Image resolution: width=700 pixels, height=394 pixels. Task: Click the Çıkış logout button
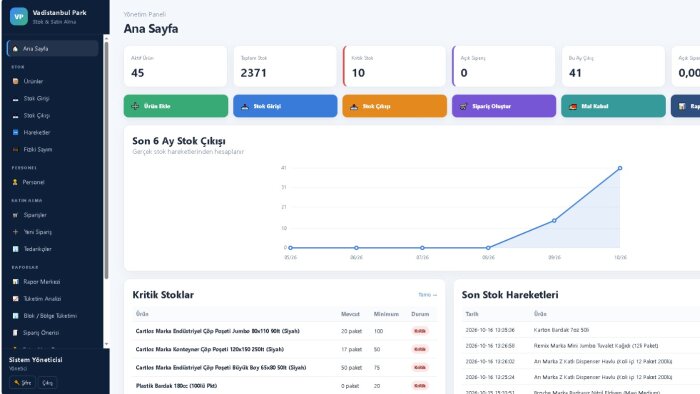(x=47, y=383)
